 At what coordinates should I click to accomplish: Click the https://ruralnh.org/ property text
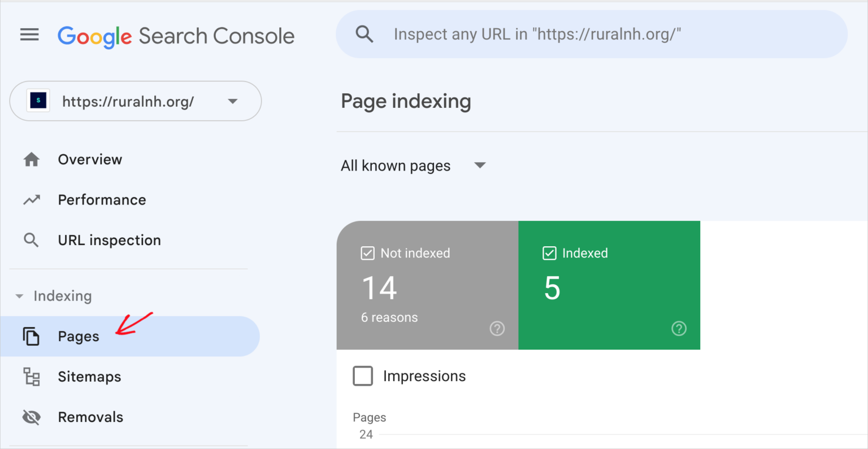click(128, 102)
